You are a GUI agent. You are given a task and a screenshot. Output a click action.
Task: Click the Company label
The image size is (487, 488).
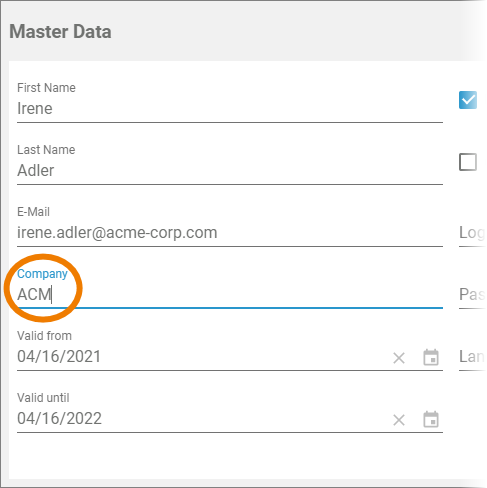[x=42, y=274]
